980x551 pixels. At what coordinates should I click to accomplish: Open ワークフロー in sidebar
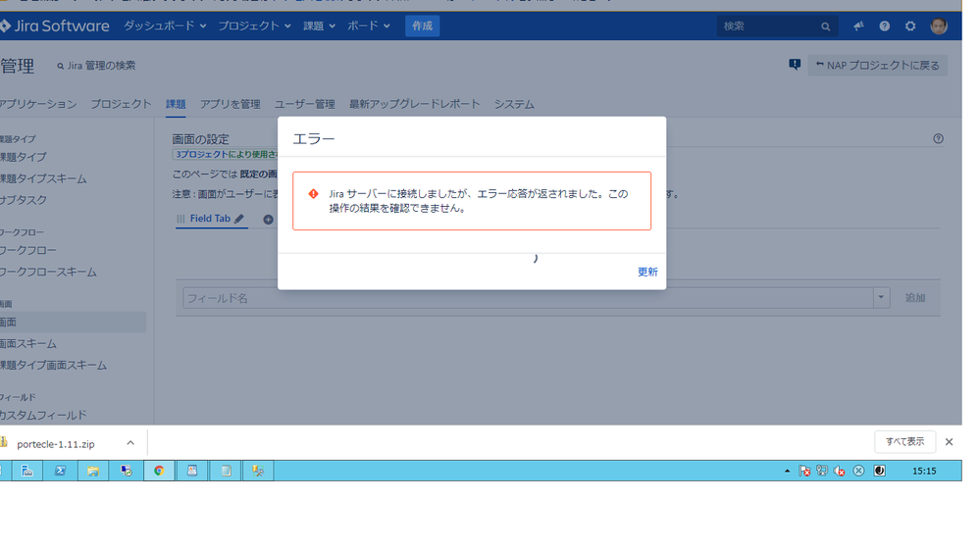tap(28, 251)
